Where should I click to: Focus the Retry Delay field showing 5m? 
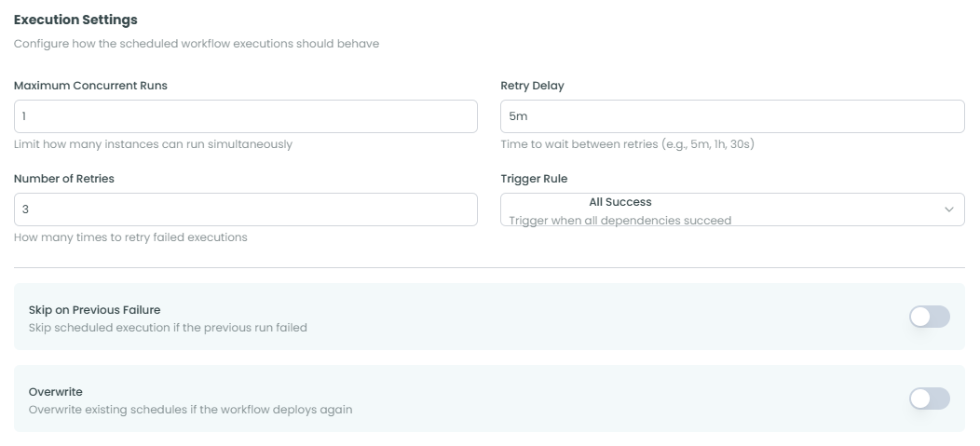[731, 116]
